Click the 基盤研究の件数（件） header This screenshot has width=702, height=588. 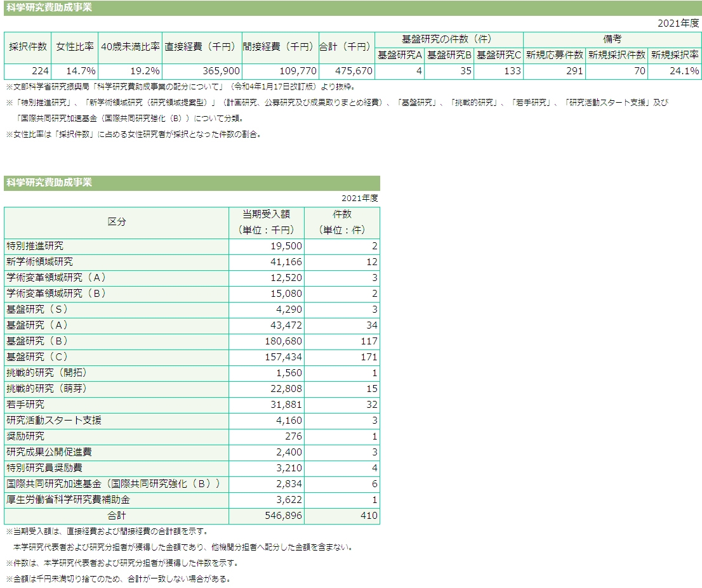(x=449, y=39)
